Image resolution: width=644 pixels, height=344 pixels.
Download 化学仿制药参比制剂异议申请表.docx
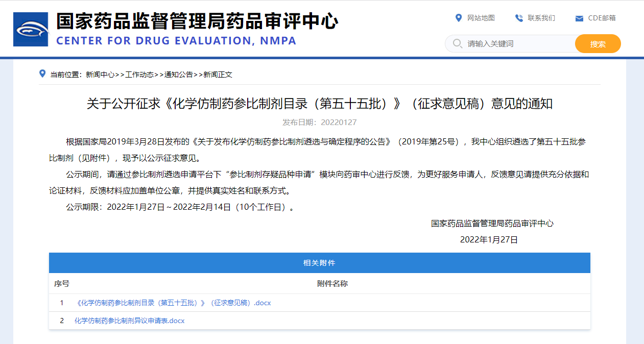coord(129,321)
